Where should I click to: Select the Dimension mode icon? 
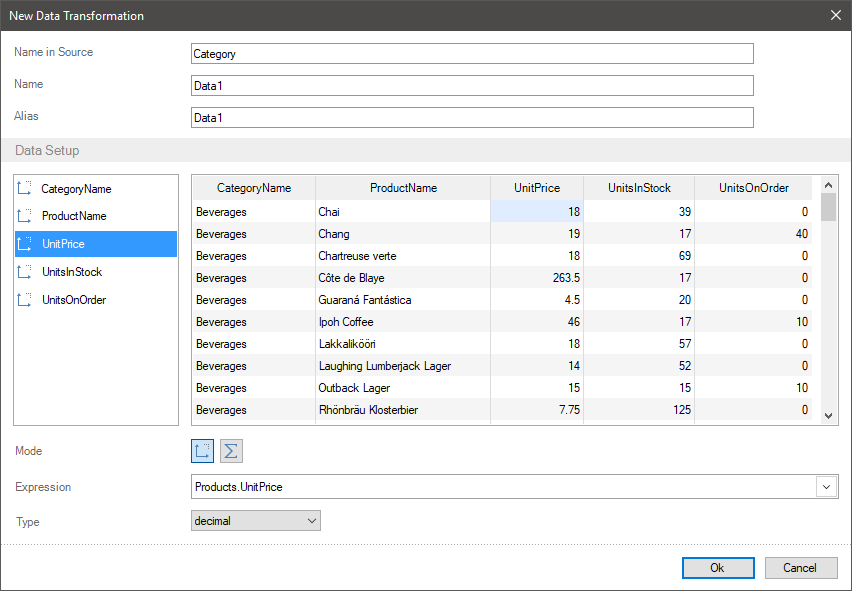pyautogui.click(x=203, y=451)
